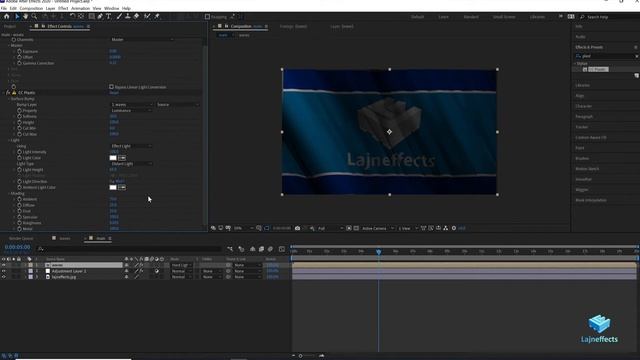The image size is (640, 360).
Task: Open the Composition menu
Action: pyautogui.click(x=31, y=8)
